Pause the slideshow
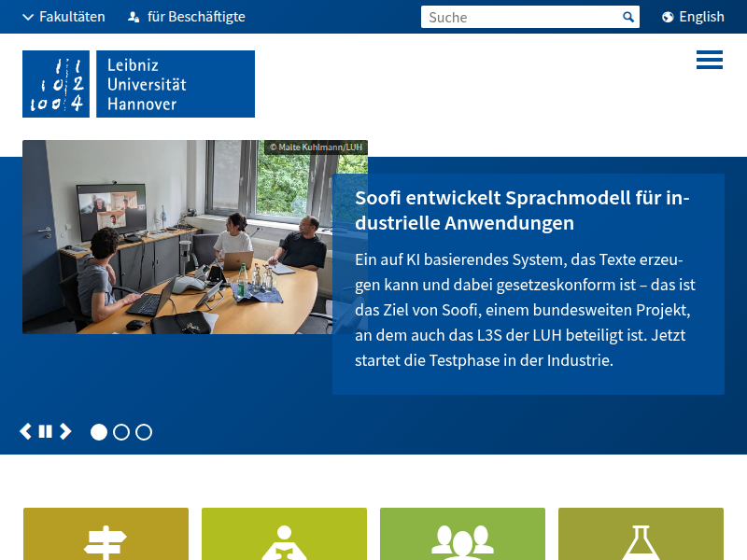This screenshot has height=560, width=747. [x=45, y=431]
